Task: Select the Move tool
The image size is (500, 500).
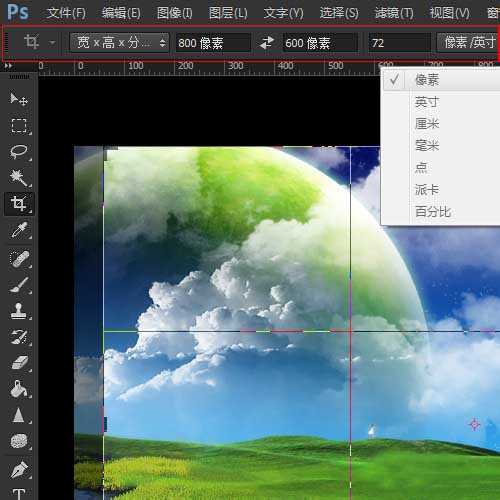Action: click(18, 99)
